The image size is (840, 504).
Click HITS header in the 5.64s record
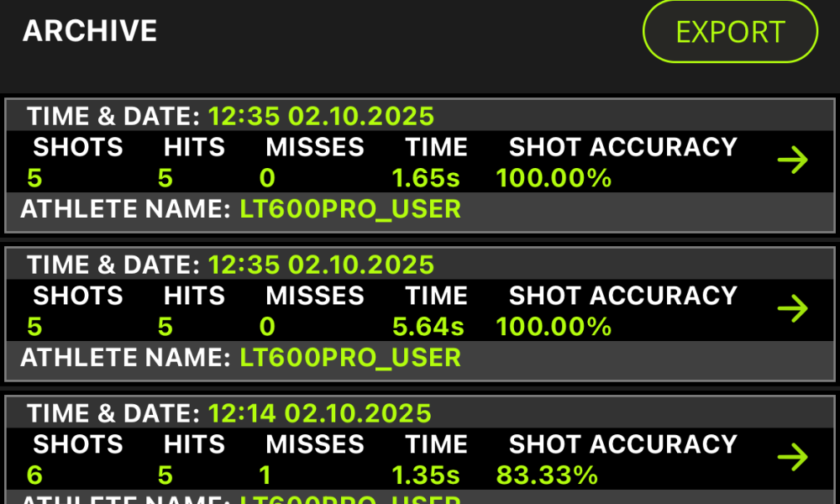[x=194, y=296]
